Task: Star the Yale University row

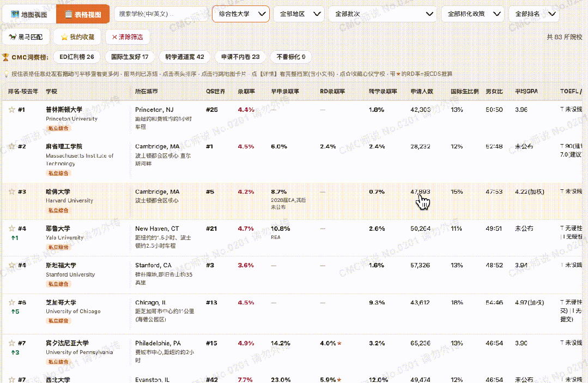Action: (11, 228)
